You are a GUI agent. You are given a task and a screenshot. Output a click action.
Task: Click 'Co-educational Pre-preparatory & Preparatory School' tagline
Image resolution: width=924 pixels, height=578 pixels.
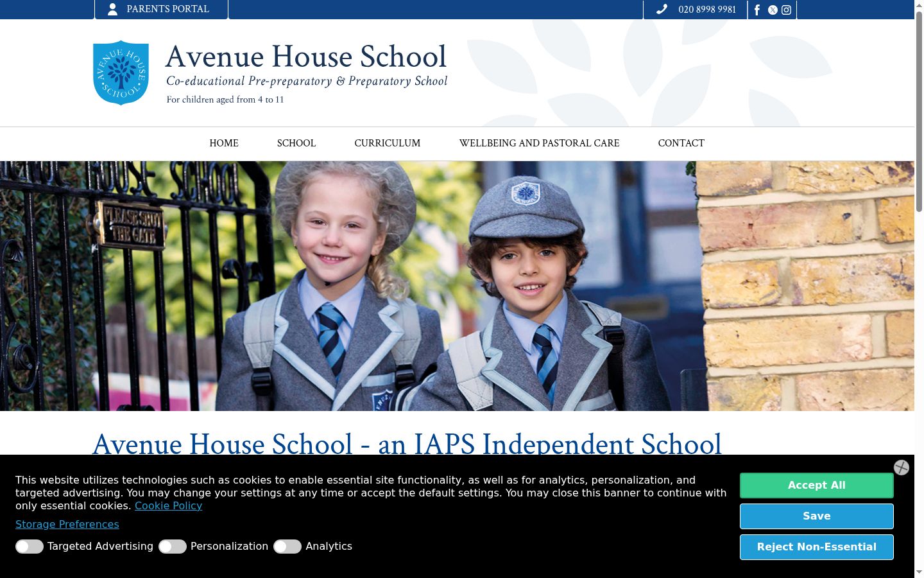click(x=307, y=81)
